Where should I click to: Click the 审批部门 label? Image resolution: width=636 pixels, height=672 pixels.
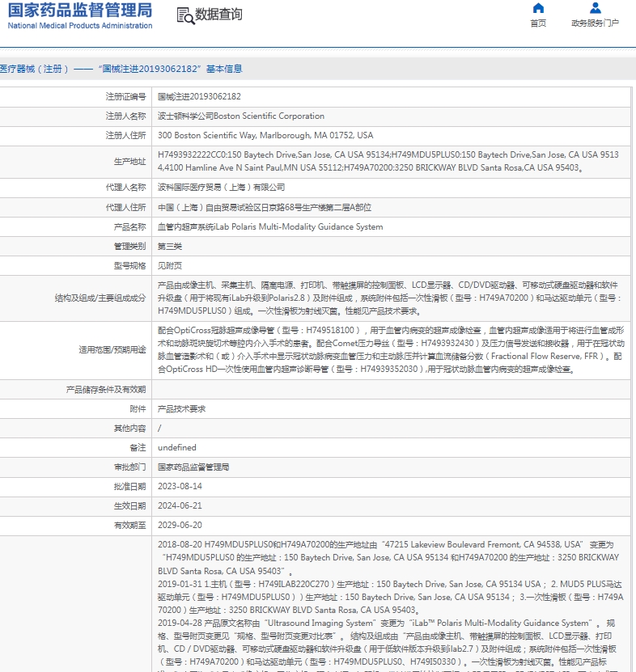129,467
